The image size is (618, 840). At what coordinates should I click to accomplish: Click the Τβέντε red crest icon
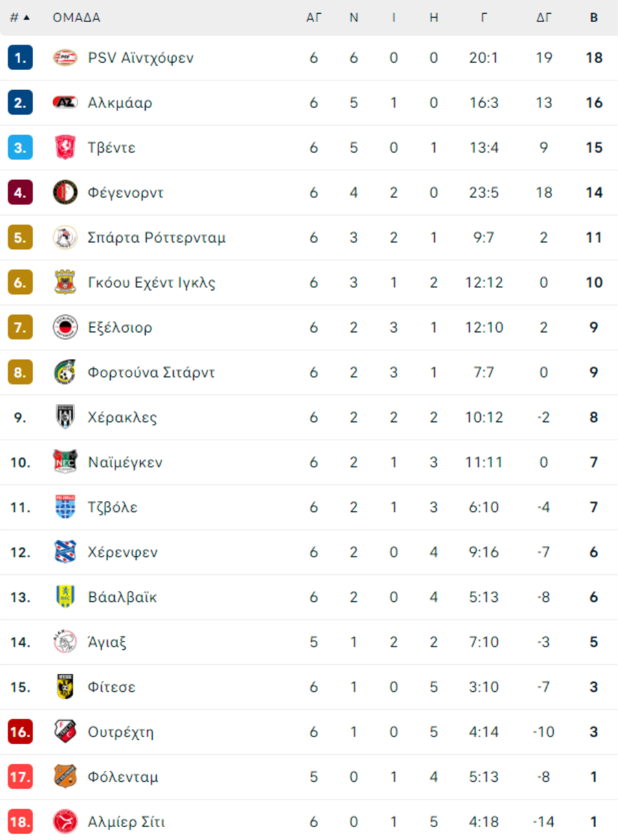tap(65, 148)
